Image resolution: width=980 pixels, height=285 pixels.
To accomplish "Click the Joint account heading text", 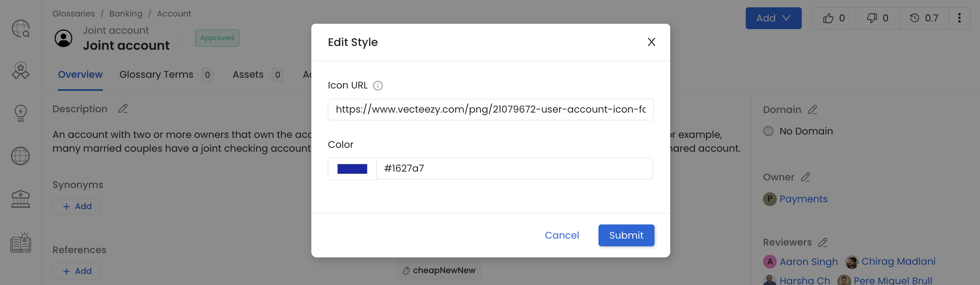I will 126,46.
